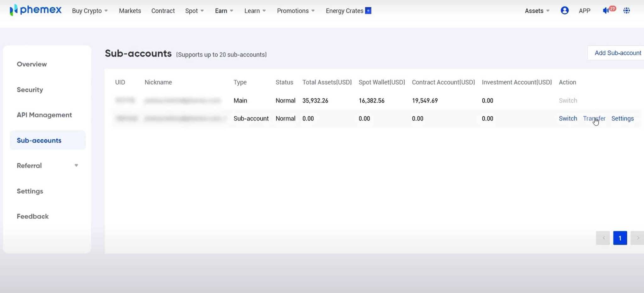Open the Earn dropdown menu
The image size is (644, 293).
tap(224, 11)
